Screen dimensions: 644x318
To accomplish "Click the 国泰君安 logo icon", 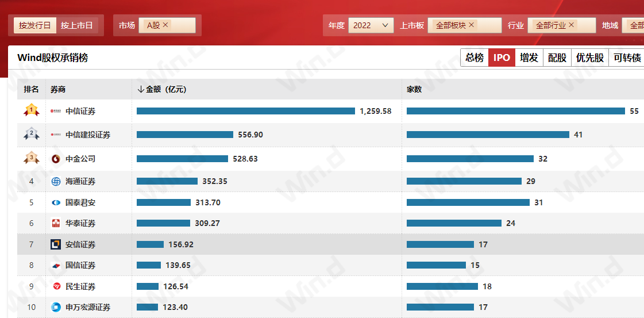I will (x=56, y=202).
